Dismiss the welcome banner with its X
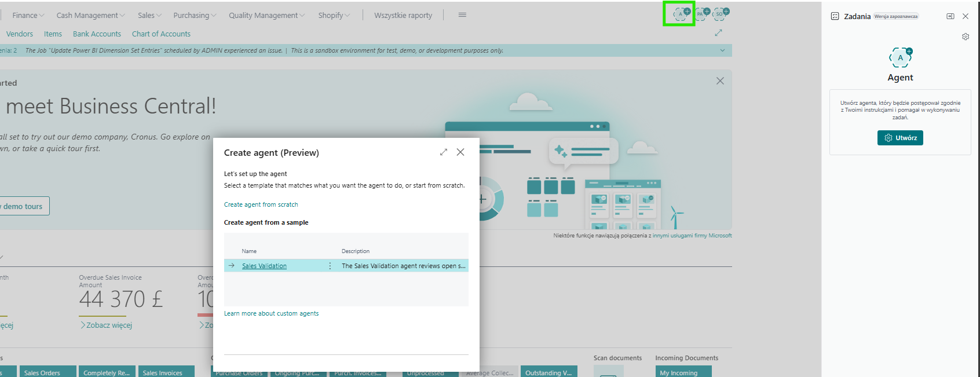This screenshot has height=377, width=980. click(x=720, y=81)
